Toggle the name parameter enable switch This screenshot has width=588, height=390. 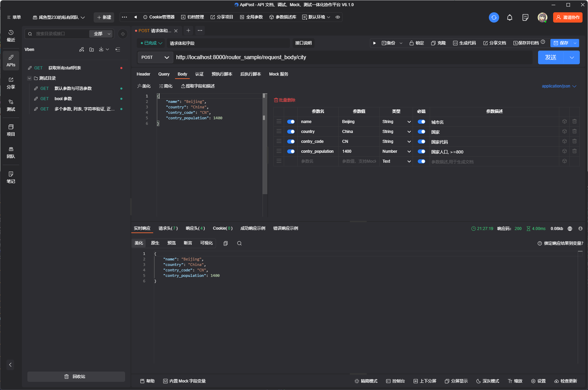pyautogui.click(x=291, y=122)
